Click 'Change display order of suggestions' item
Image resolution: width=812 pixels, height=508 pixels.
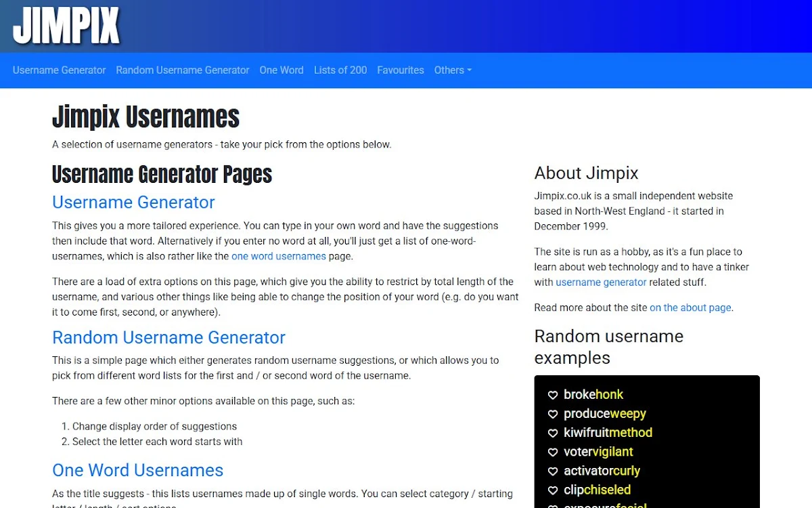coord(154,426)
